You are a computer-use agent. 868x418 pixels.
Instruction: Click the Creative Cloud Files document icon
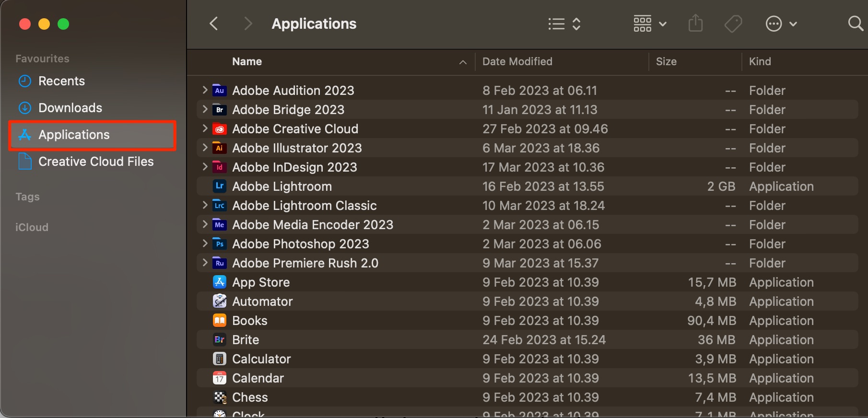coord(24,162)
